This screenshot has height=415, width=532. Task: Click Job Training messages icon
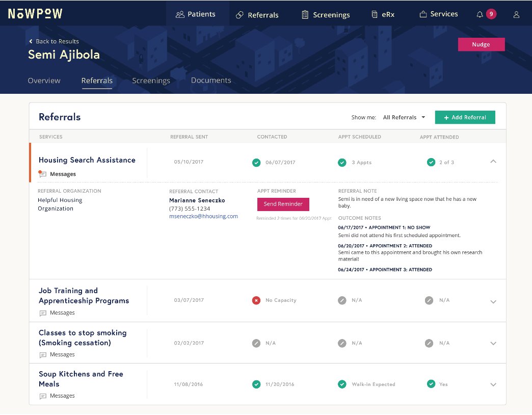point(43,313)
